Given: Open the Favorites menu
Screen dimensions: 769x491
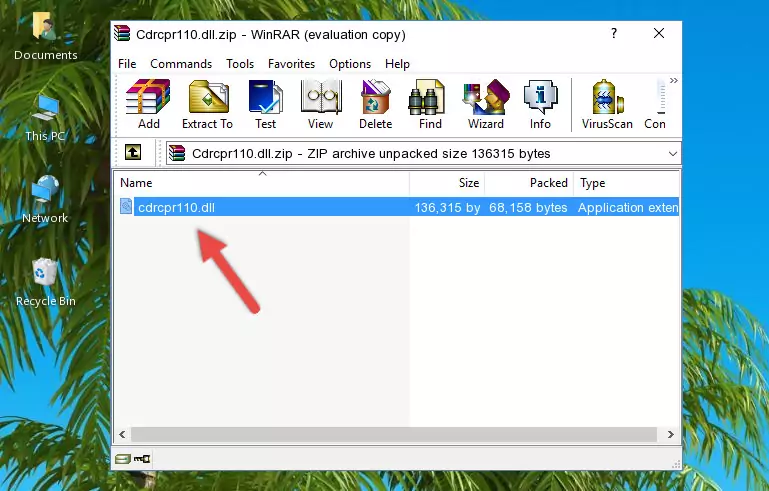Looking at the screenshot, I should click(x=291, y=64).
